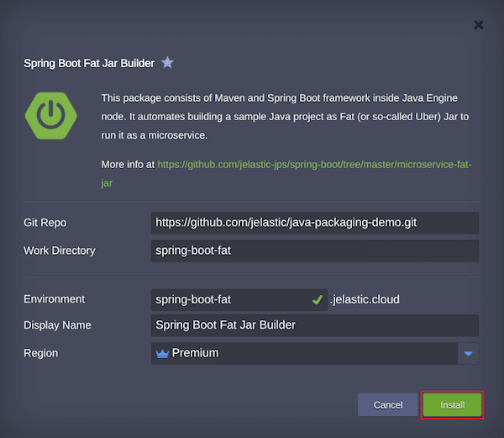Select the Premium region combo box

tap(315, 353)
